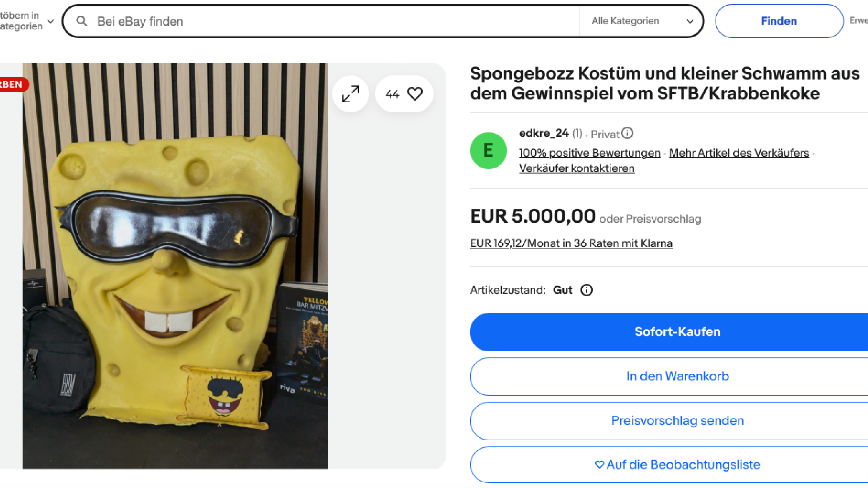View 100% positive Bewertungen link
The height and width of the screenshot is (488, 868).
(x=590, y=153)
